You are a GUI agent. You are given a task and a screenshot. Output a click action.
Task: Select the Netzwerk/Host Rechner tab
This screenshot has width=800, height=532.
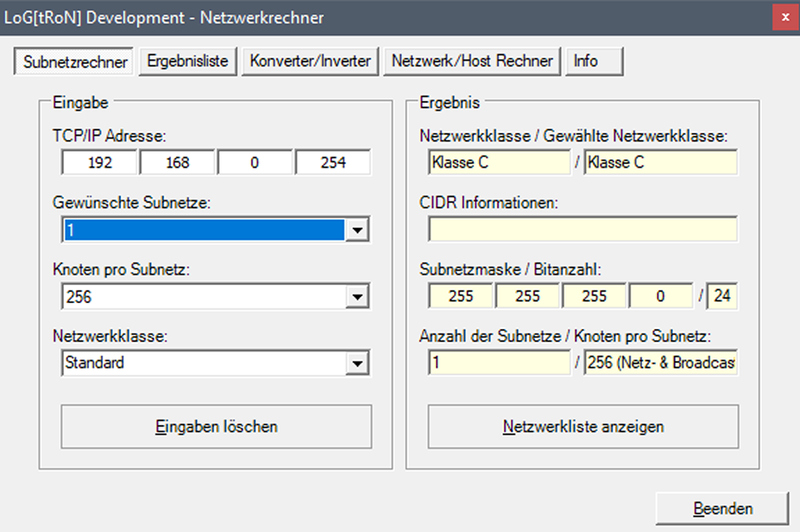point(472,61)
